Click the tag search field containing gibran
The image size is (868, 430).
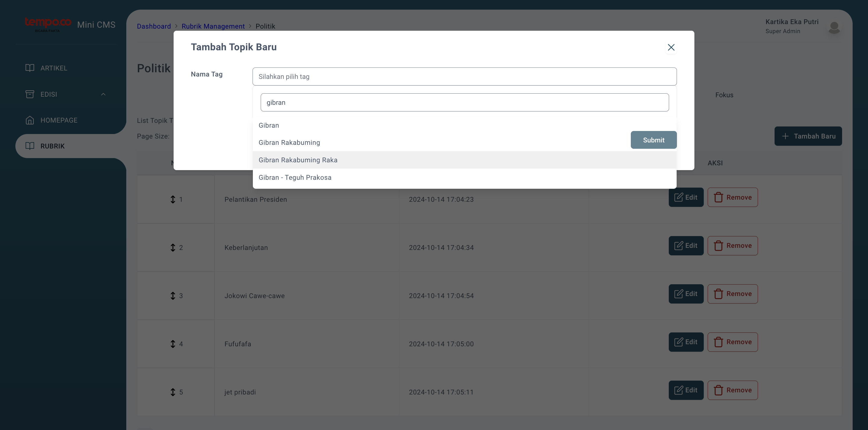tap(464, 102)
